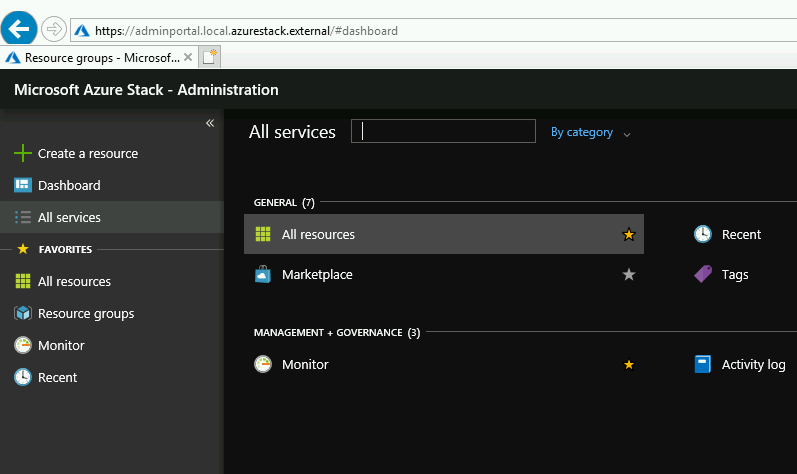Click the browser forward arrow button
Image resolution: width=797 pixels, height=474 pixels.
point(53,29)
